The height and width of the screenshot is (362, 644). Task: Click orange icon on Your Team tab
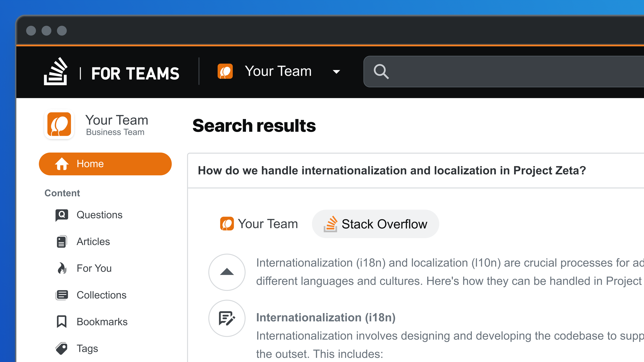click(227, 224)
